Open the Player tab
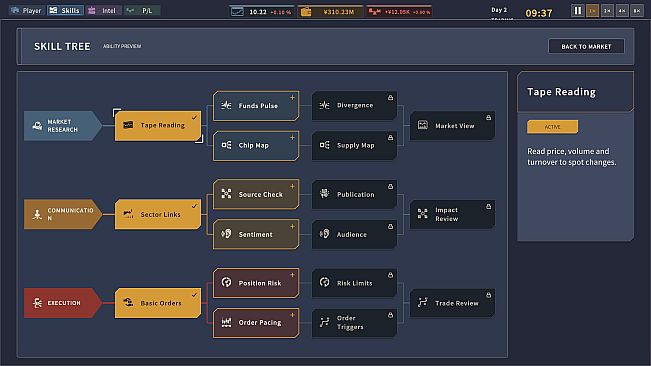The image size is (651, 366). (27, 10)
